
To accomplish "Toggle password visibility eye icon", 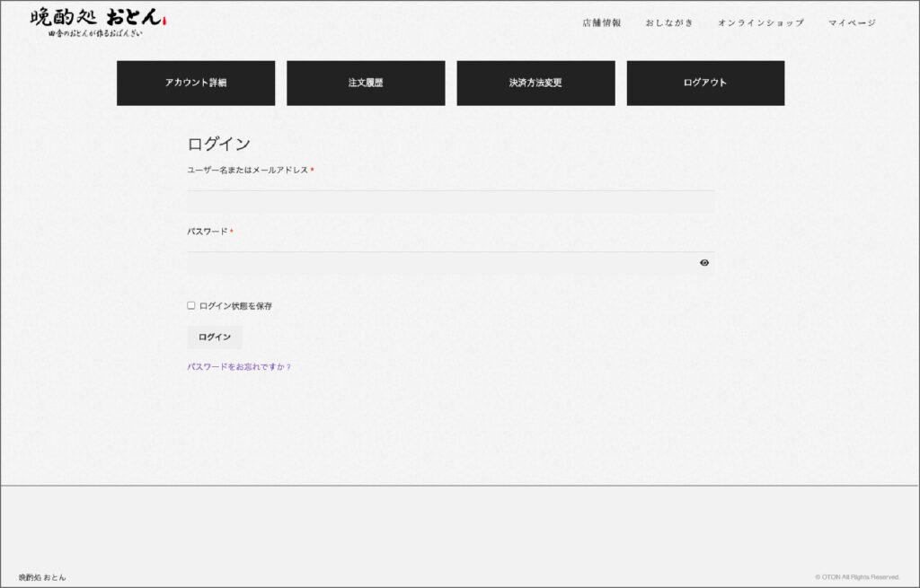I will point(704,263).
